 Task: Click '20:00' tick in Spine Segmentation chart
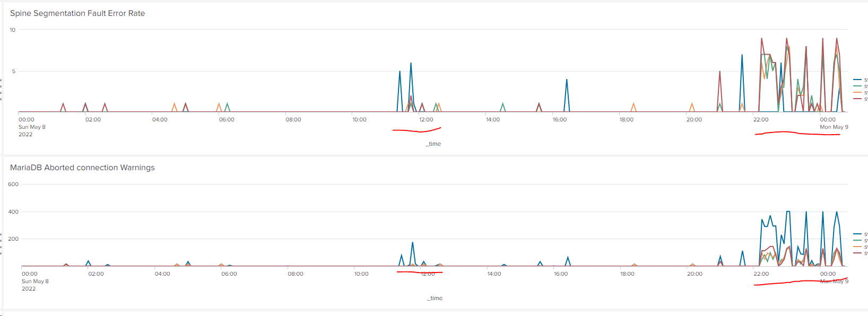694,119
